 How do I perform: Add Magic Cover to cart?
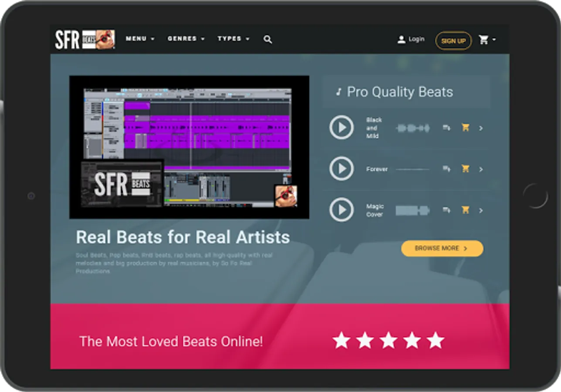click(x=466, y=210)
